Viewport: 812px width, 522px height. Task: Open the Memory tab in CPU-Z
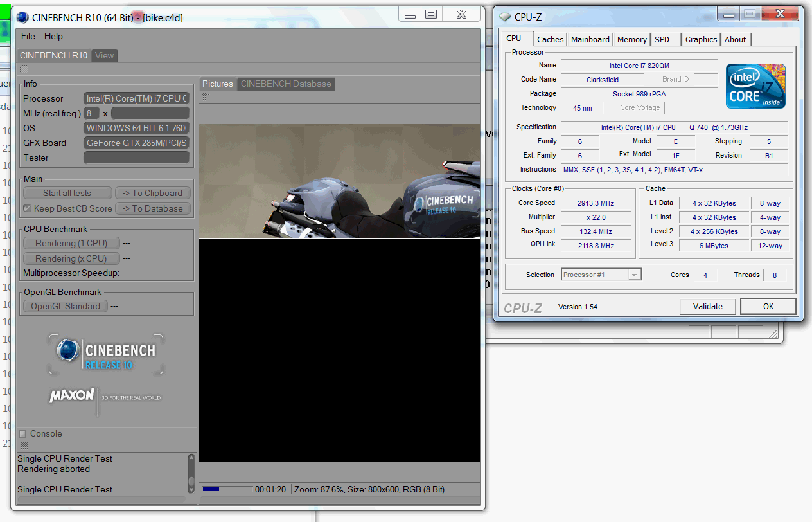632,39
